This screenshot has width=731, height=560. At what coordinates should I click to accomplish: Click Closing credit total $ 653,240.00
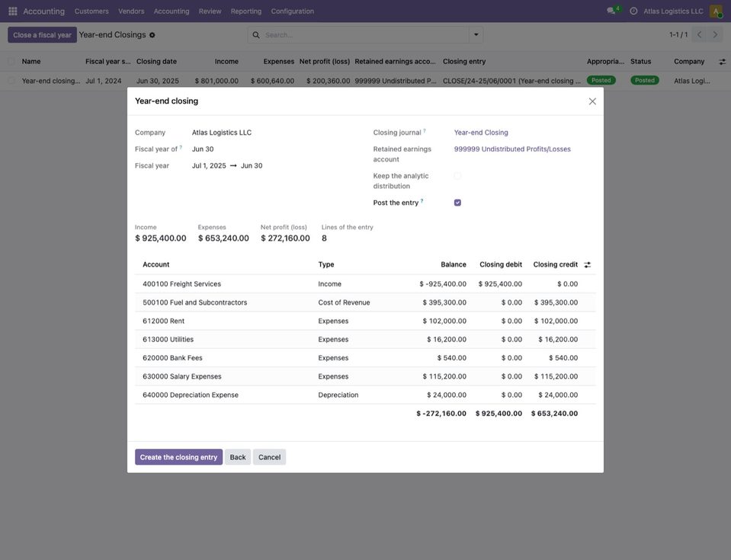click(x=554, y=413)
